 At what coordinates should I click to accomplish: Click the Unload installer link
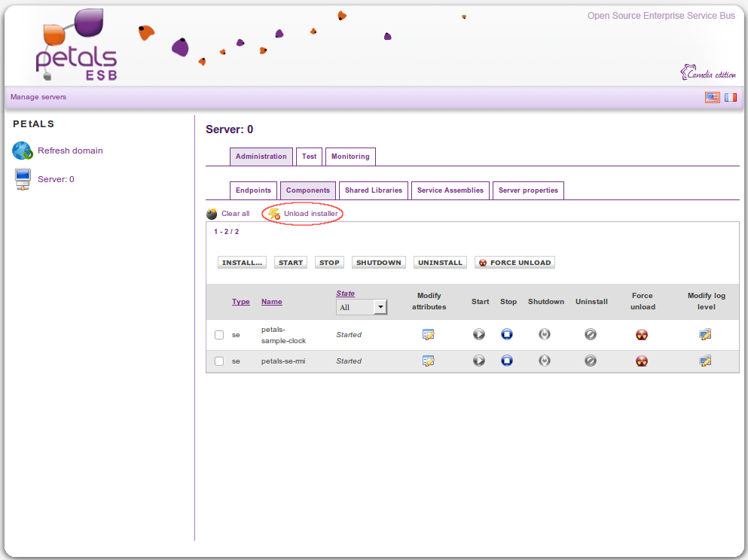[310, 214]
